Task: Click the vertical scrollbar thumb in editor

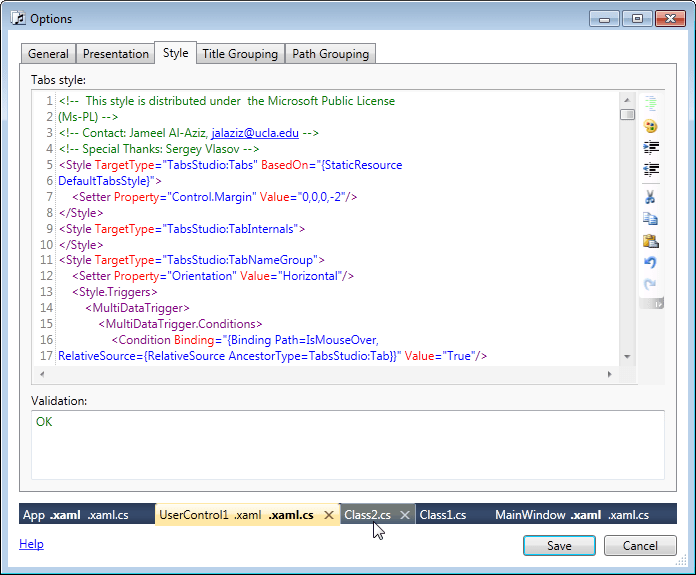Action: tap(627, 115)
